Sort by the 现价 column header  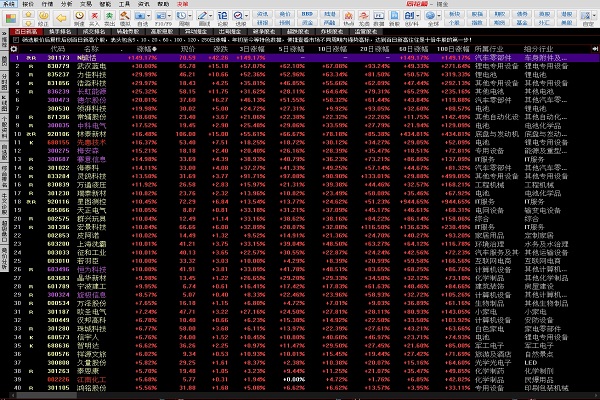[188, 46]
